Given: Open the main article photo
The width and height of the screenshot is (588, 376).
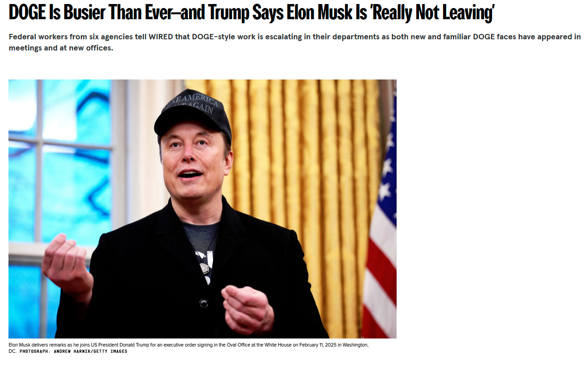Looking at the screenshot, I should tap(203, 209).
